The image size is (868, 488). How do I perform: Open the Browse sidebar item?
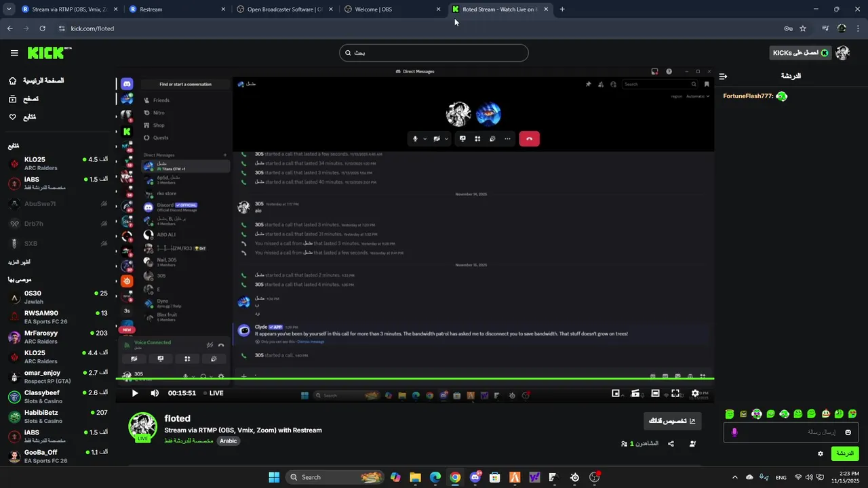[x=23, y=99]
